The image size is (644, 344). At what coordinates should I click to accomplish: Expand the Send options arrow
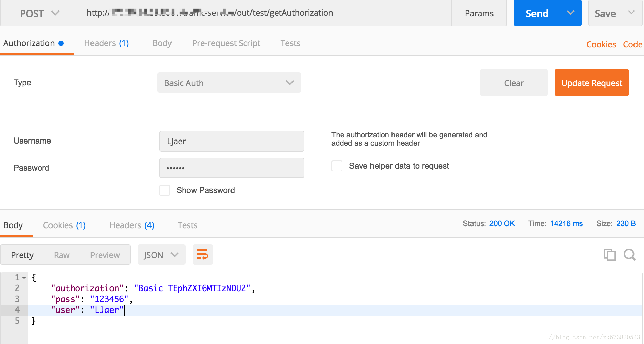[571, 13]
